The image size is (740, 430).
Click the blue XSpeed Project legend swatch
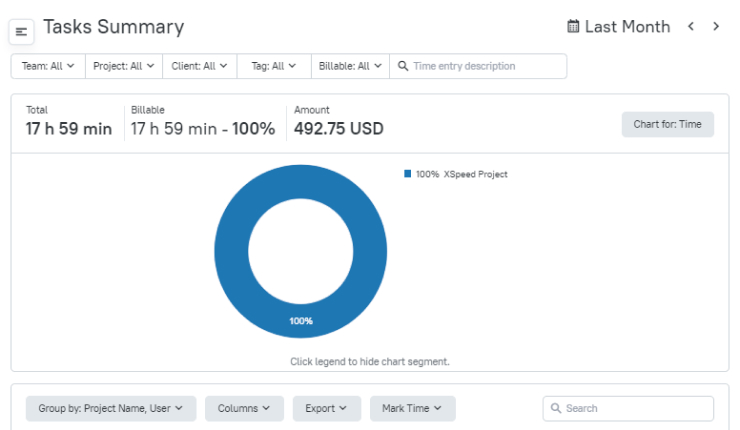click(x=408, y=174)
